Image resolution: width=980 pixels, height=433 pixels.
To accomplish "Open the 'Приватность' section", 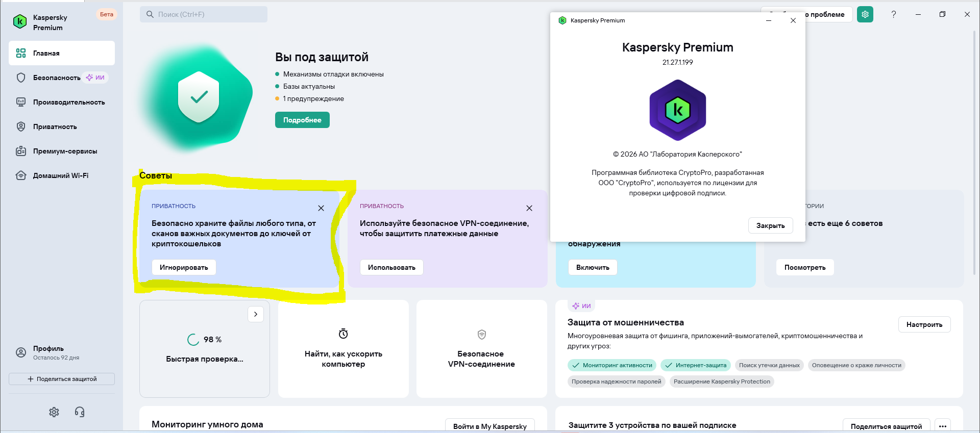I will point(62,126).
